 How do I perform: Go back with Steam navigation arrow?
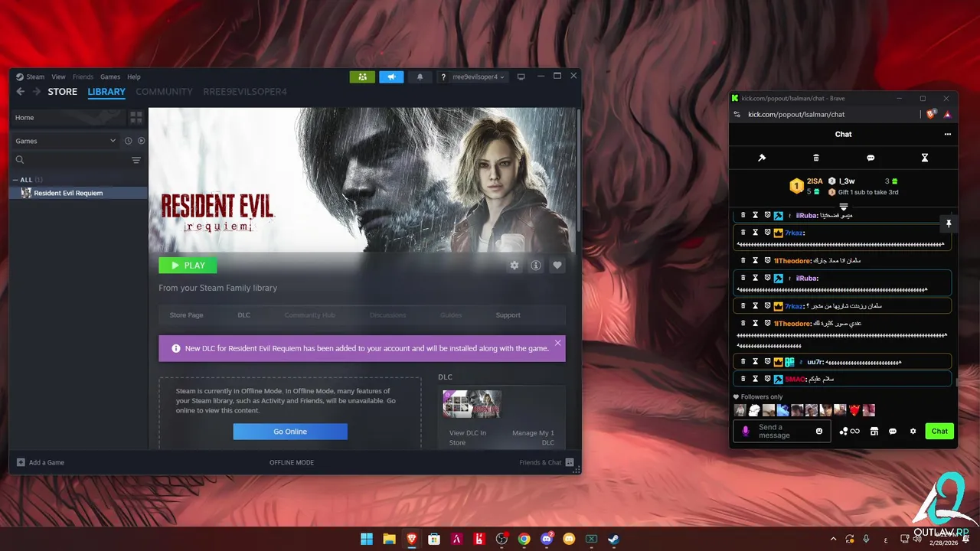[21, 92]
